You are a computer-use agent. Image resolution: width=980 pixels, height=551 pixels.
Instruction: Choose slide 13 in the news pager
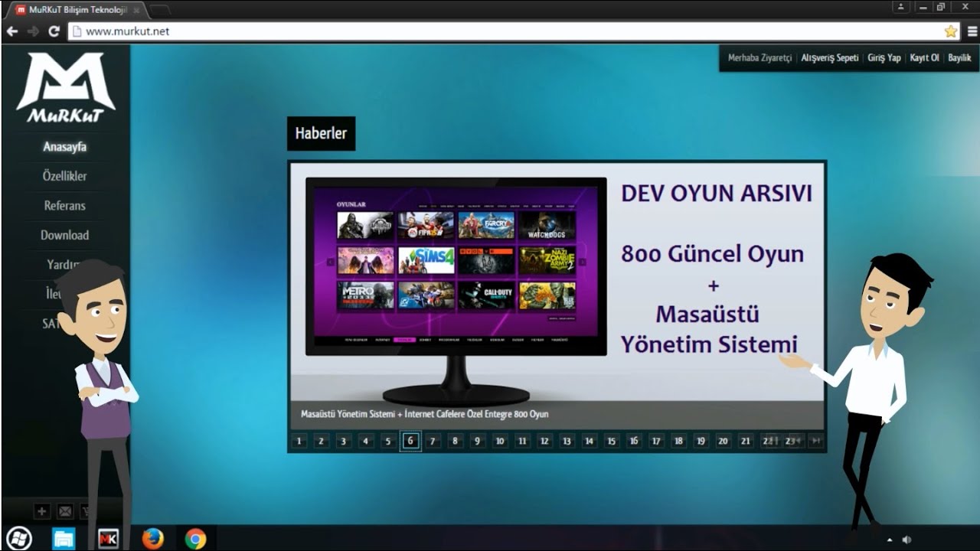click(567, 441)
